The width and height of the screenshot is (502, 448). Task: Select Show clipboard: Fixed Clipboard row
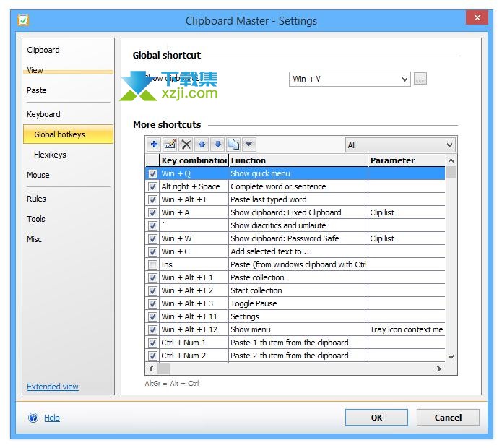pos(295,213)
